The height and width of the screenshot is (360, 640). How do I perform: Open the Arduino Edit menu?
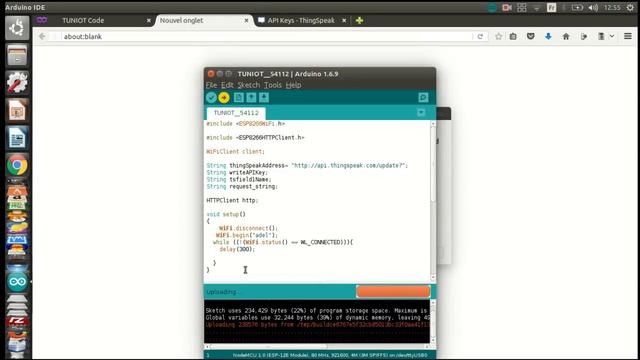(227, 85)
